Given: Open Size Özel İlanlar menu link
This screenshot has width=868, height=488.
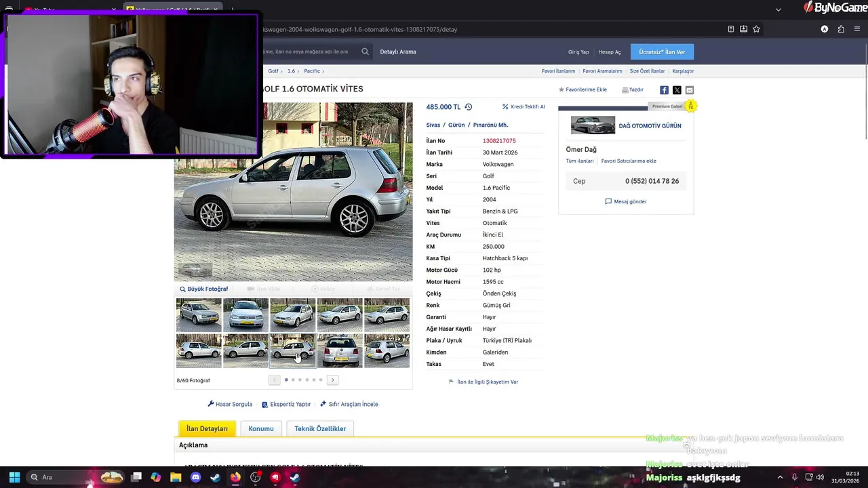Looking at the screenshot, I should click(647, 71).
